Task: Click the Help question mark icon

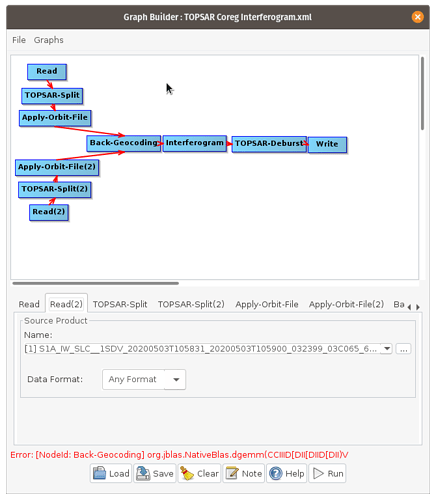Action: (276, 473)
